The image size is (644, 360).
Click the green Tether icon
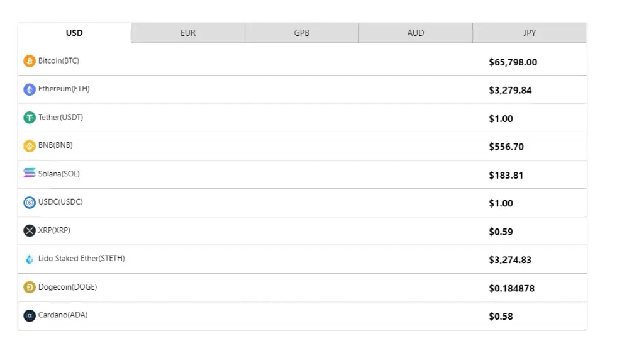29,118
